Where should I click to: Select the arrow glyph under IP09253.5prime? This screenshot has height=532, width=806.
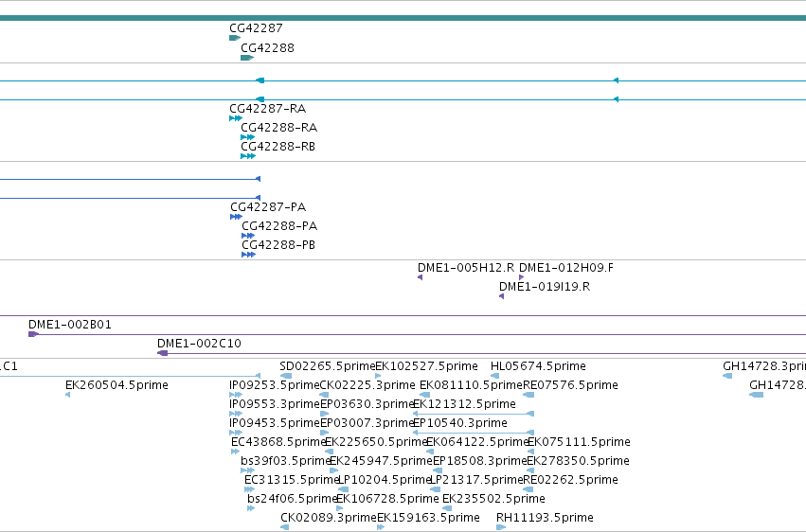click(236, 395)
